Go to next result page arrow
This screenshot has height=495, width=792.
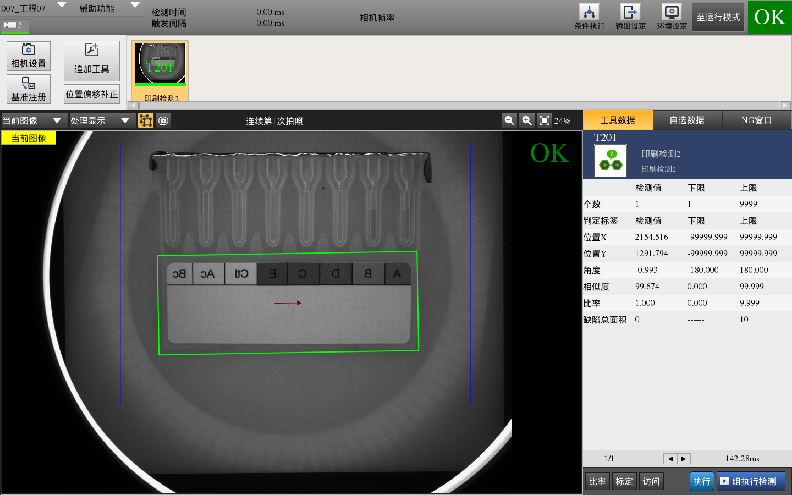[x=683, y=459]
